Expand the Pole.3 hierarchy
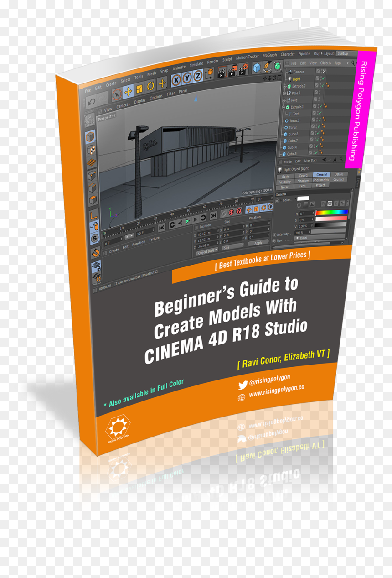Image resolution: width=392 pixels, height=578 pixels. [285, 93]
